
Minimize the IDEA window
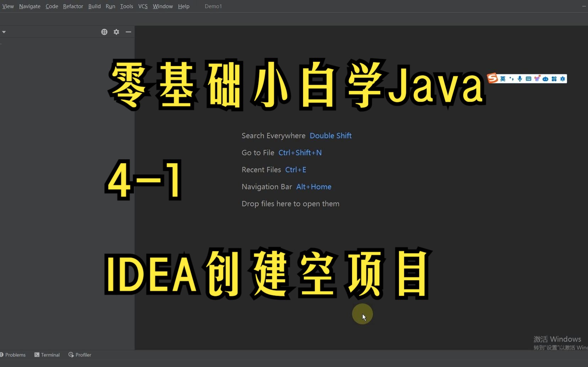(584, 6)
